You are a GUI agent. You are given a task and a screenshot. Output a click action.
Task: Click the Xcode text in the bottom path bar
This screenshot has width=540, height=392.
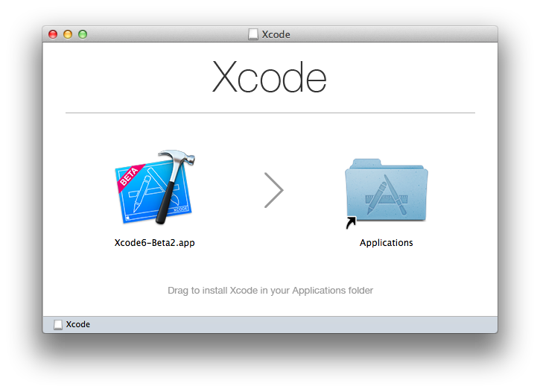click(x=77, y=324)
